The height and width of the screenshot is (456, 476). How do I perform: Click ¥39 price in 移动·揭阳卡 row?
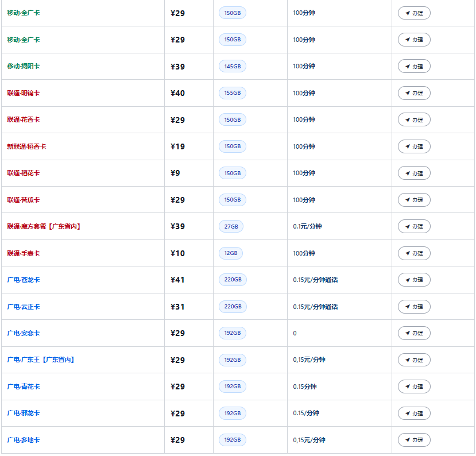[x=177, y=67]
